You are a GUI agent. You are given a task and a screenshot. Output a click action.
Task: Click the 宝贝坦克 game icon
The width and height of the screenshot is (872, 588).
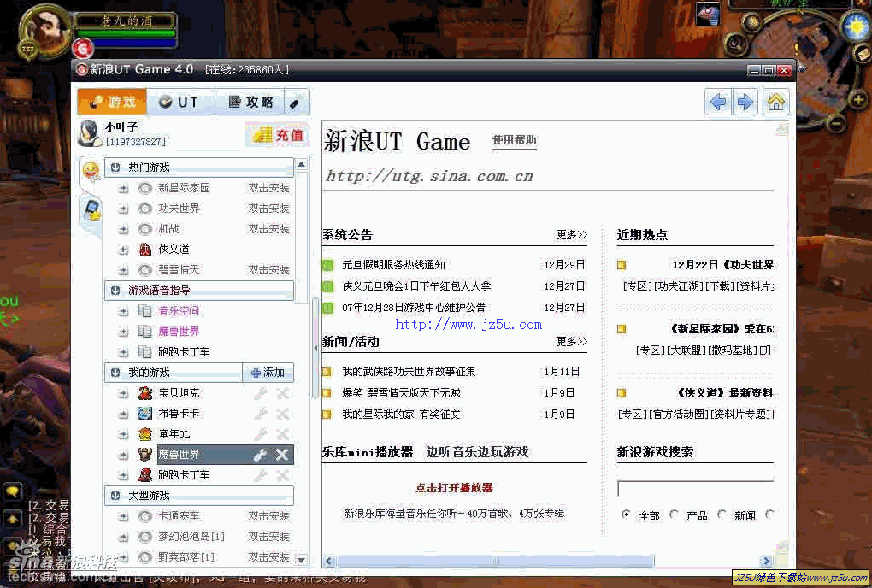tap(145, 393)
